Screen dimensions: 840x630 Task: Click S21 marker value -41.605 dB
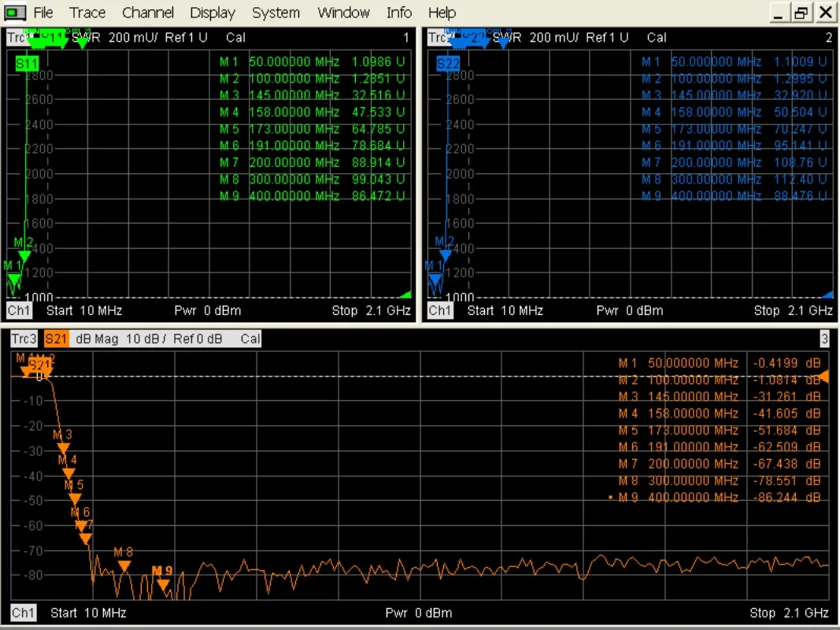point(787,413)
